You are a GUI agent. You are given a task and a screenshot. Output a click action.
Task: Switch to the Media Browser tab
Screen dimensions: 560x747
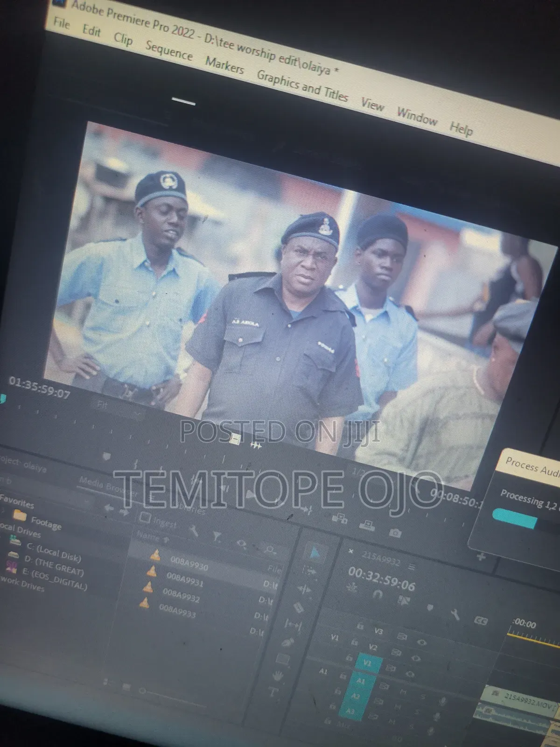[x=108, y=487]
